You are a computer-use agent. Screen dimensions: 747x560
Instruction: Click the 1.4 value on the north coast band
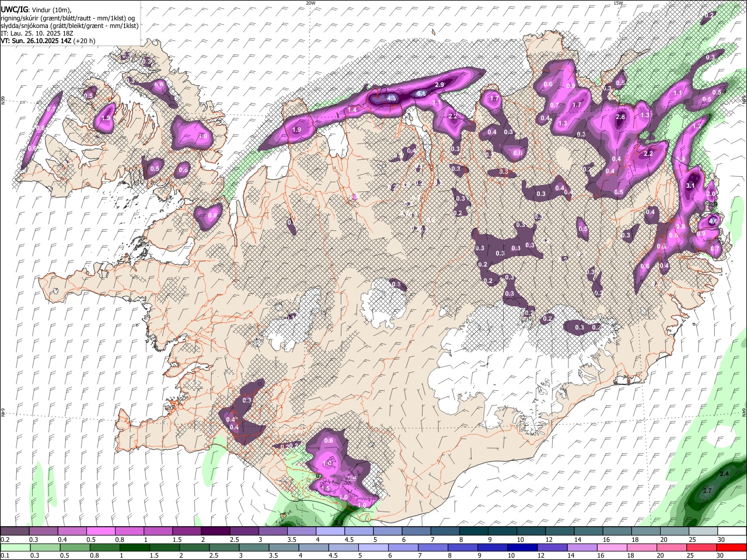[352, 110]
